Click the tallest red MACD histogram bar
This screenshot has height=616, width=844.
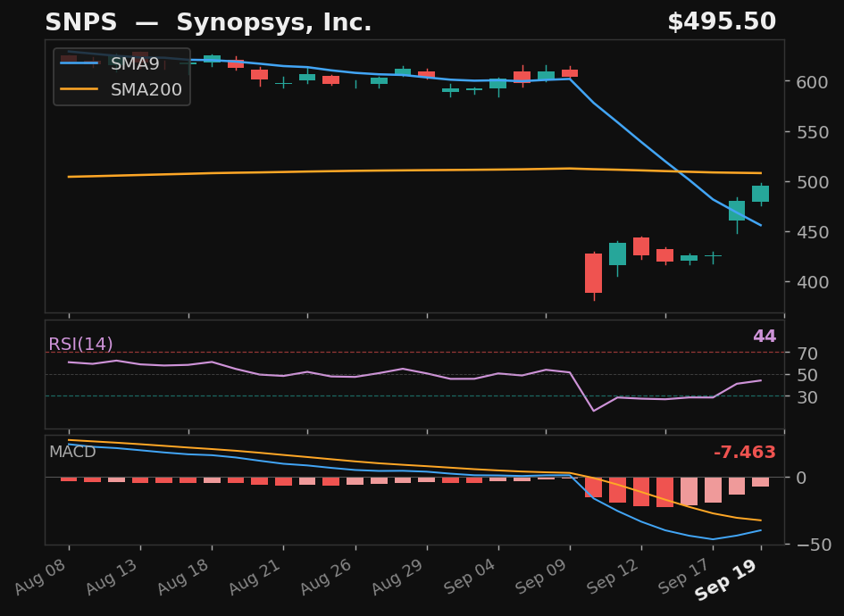[664, 492]
